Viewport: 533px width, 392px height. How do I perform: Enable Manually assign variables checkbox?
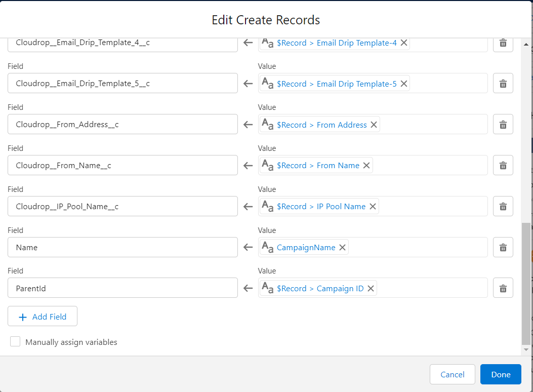tap(15, 342)
